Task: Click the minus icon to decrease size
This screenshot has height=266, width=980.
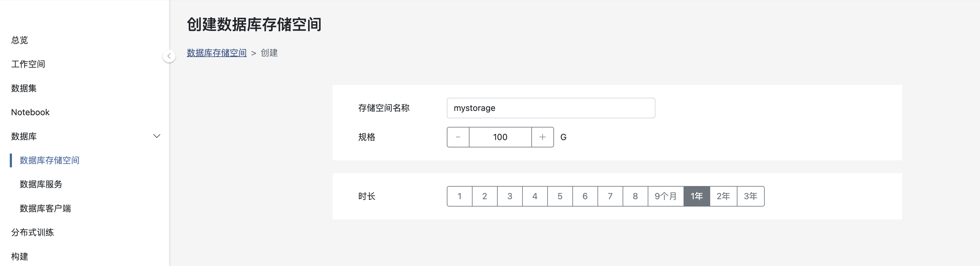Action: click(x=458, y=137)
